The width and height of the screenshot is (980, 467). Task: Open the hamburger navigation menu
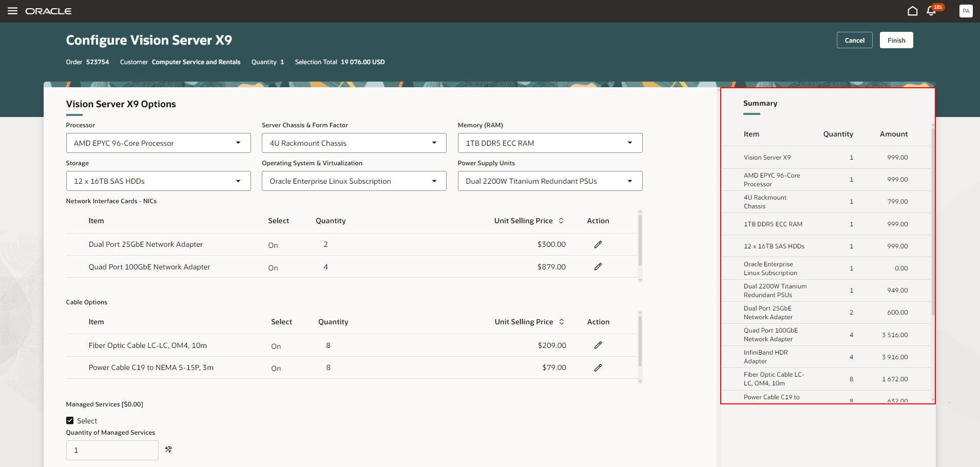(x=12, y=11)
